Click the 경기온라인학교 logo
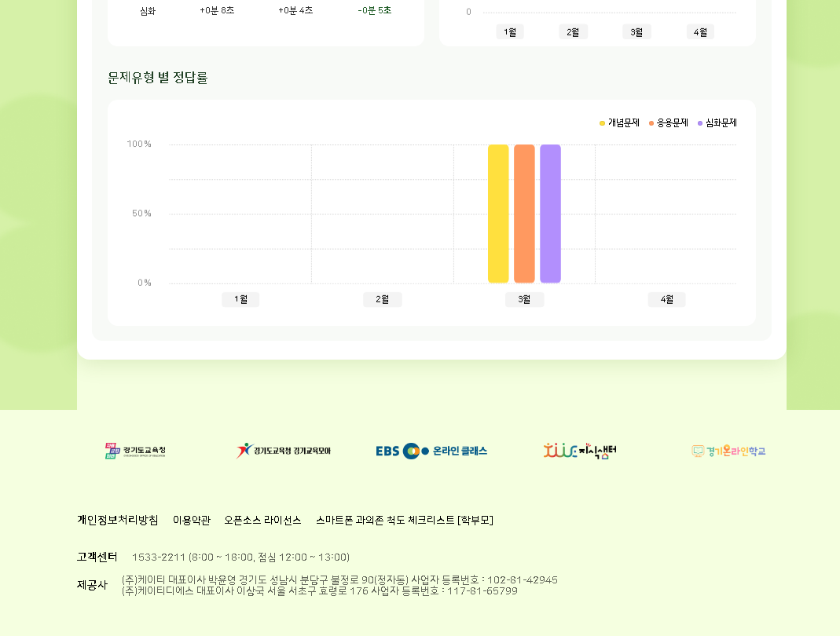This screenshot has width=840, height=636. click(x=728, y=451)
